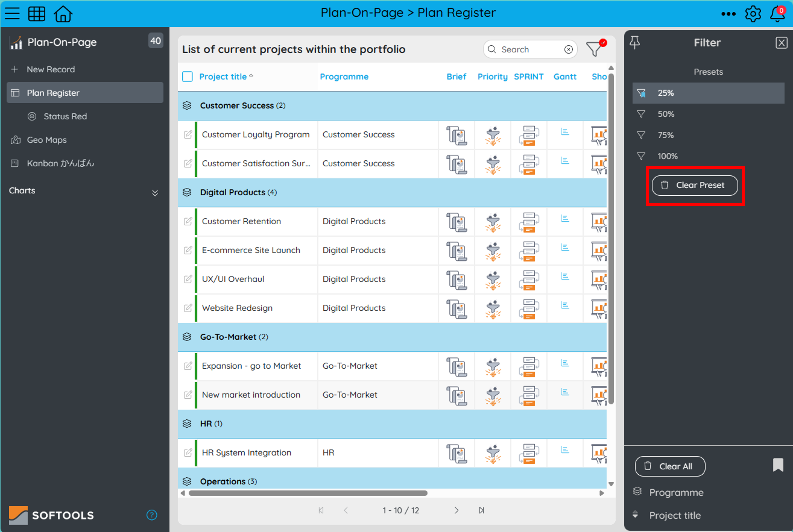793x532 pixels.
Task: Open Brief icon for UX/UI Overhaul
Action: tap(457, 280)
